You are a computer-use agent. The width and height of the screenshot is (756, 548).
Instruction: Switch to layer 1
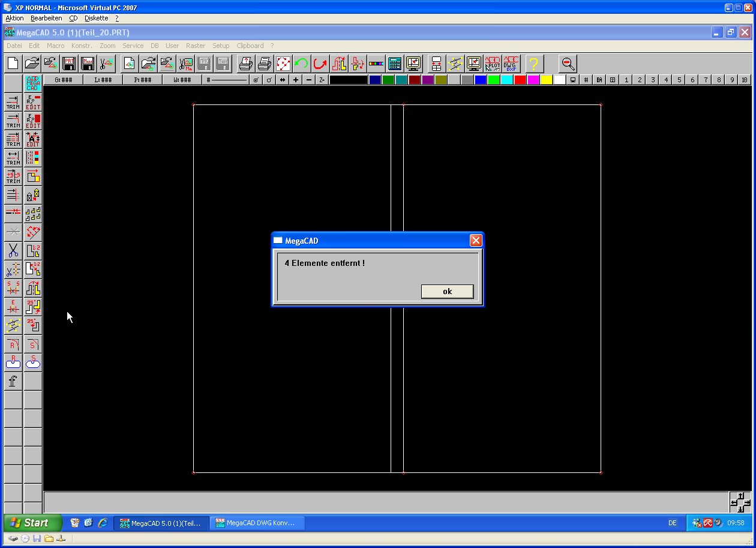626,80
